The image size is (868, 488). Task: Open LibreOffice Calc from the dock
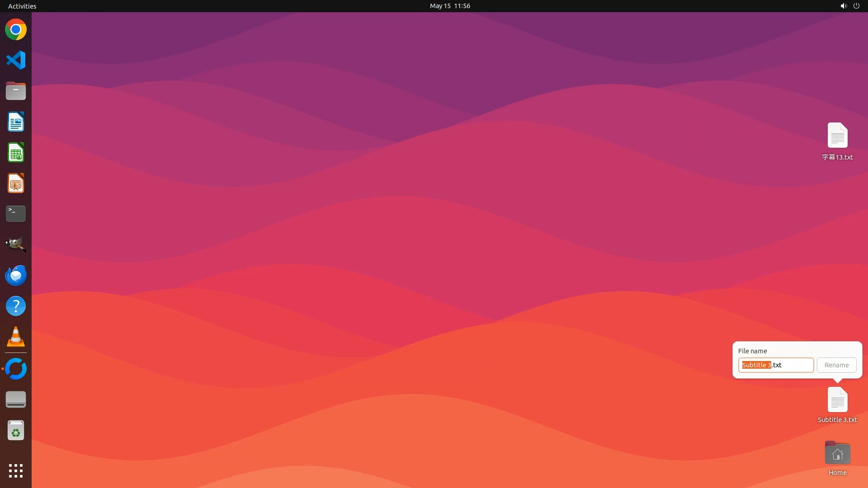click(x=16, y=153)
